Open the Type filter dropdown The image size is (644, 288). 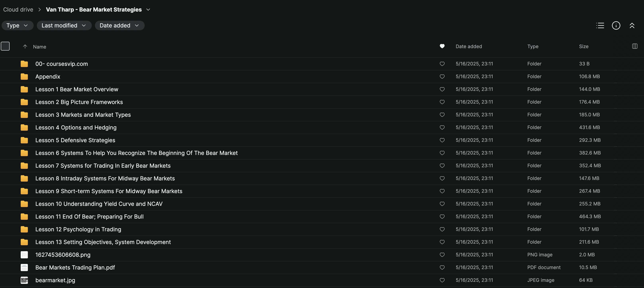click(17, 25)
